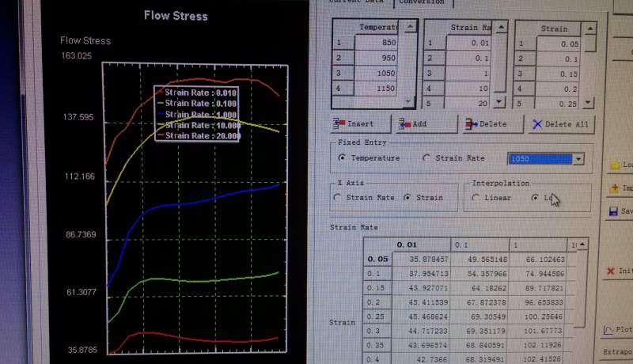Select temperature value 1050 in row 3
633x364 pixels.
[377, 73]
